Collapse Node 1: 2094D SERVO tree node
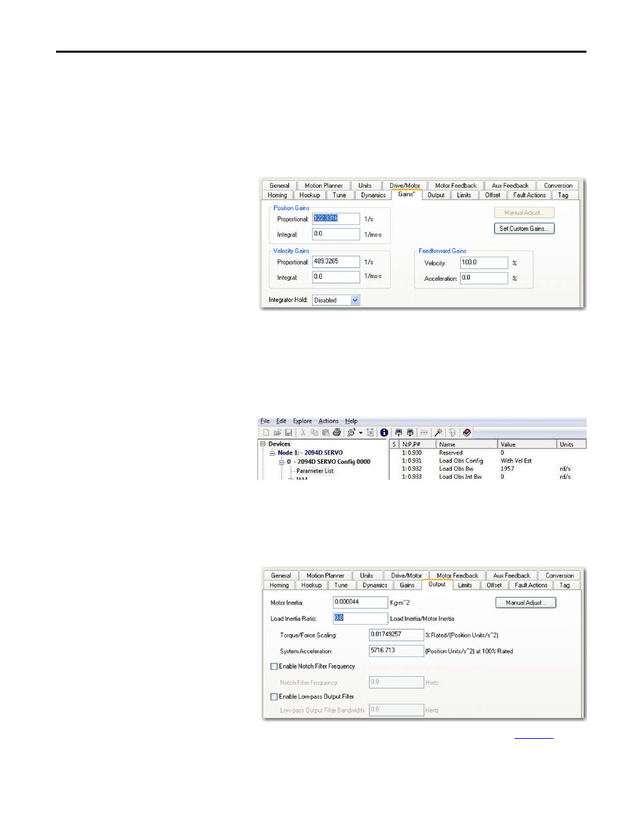 [x=273, y=452]
